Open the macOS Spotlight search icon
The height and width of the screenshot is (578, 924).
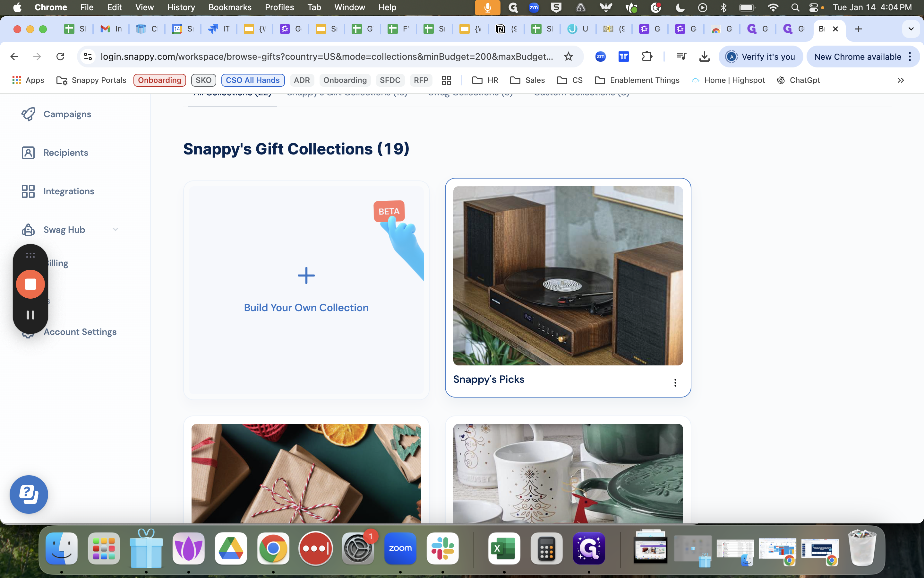795,7
